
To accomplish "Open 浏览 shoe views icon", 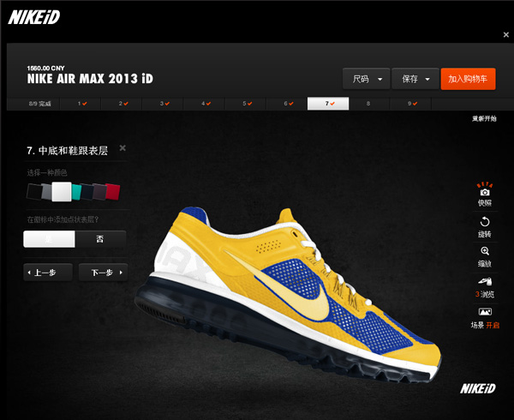I will click(x=485, y=288).
